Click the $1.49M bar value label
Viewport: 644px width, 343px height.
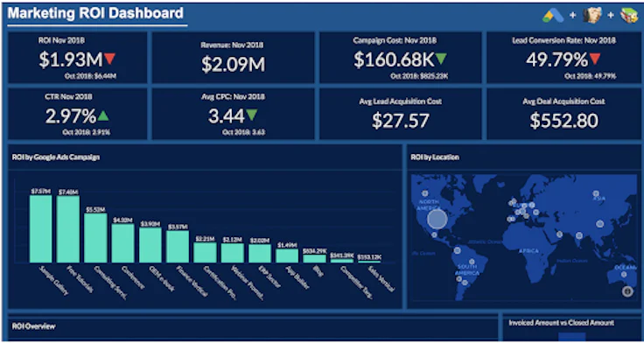click(287, 245)
